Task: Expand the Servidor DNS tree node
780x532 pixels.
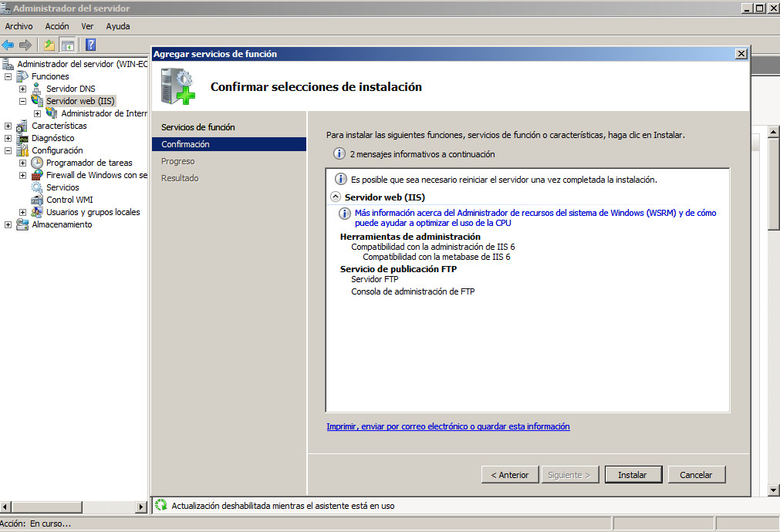Action: [23, 89]
